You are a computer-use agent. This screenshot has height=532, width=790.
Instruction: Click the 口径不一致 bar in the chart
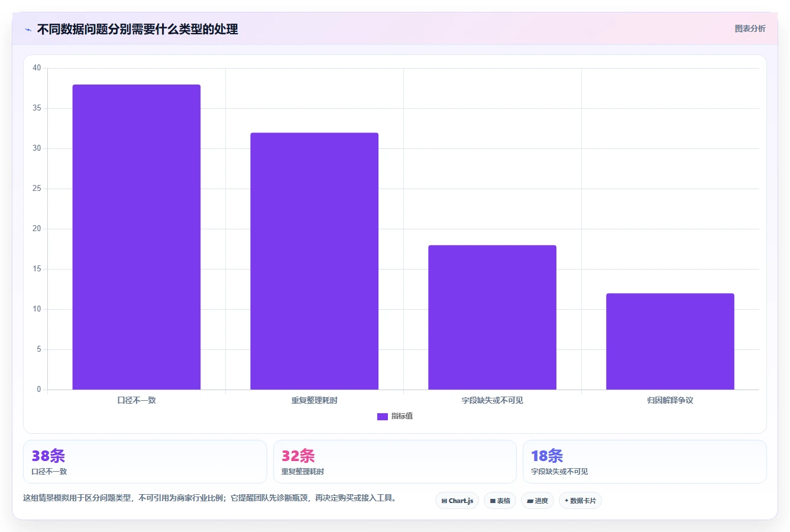[137, 237]
